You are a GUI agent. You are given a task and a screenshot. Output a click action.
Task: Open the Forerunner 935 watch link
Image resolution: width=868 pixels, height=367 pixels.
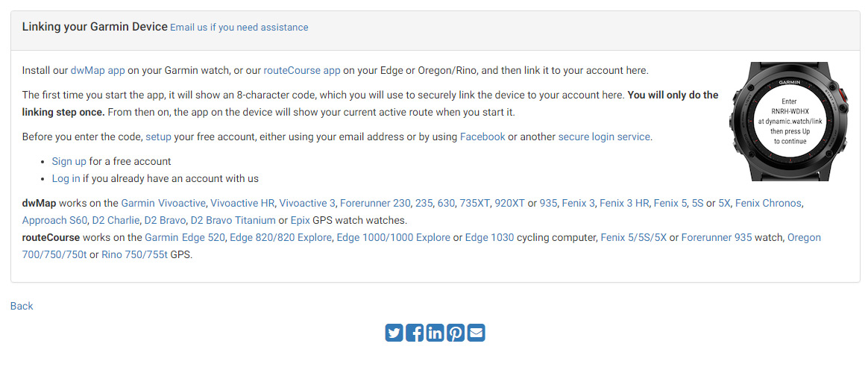[717, 237]
